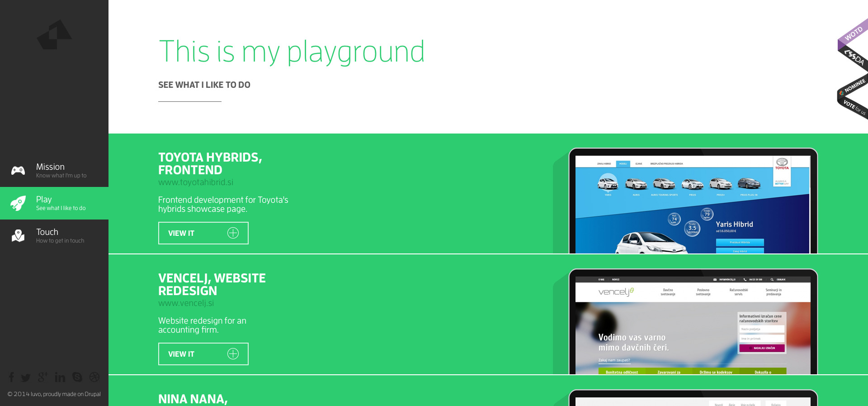This screenshot has height=406, width=868.
Task: Open the Google Plus social icon
Action: pos(43,377)
